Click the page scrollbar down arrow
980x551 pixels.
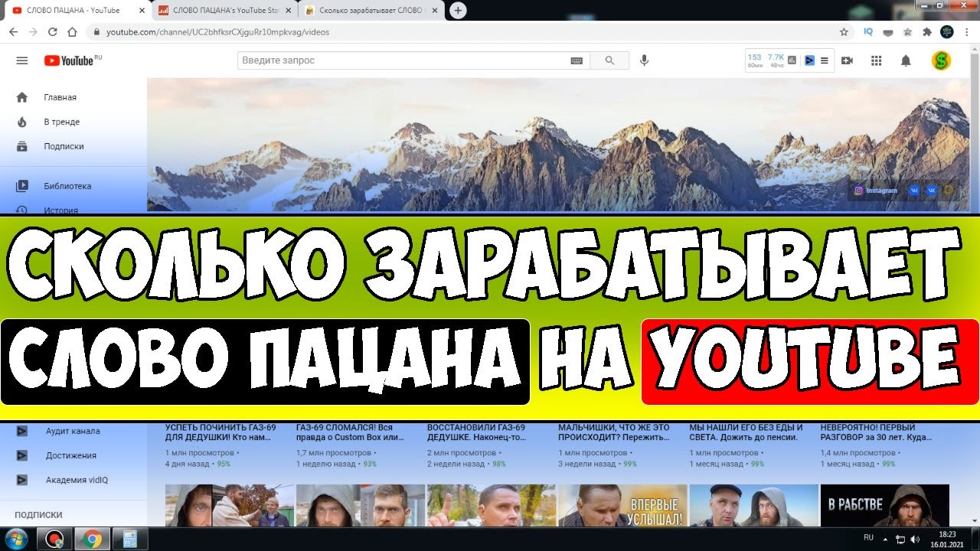coord(974,522)
